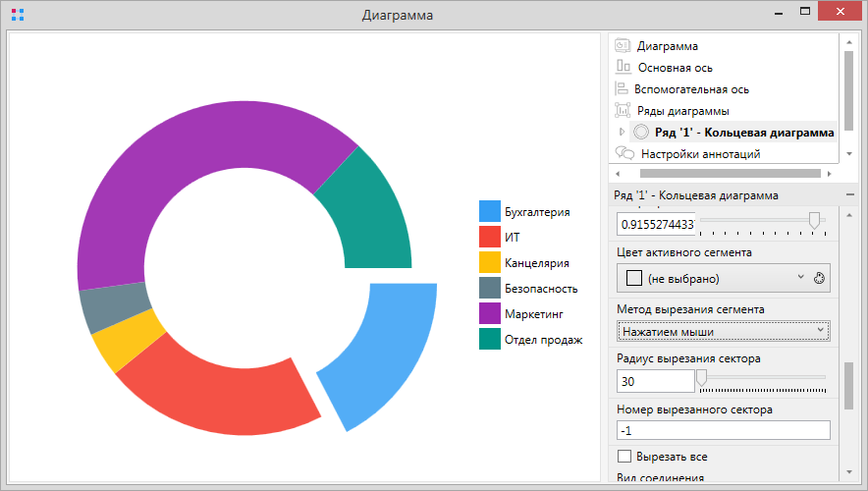Click the Ряды диаграммы icon
The width and height of the screenshot is (868, 491).
click(x=624, y=110)
